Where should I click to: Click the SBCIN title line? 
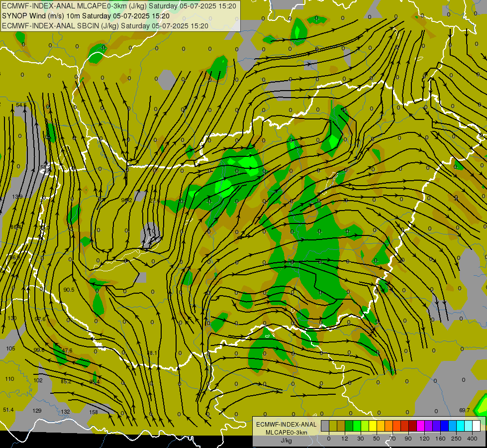pyautogui.click(x=105, y=26)
